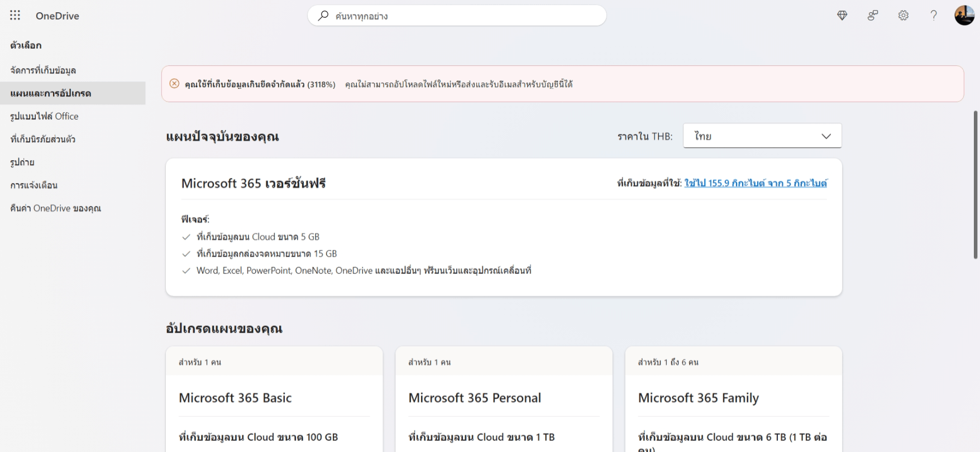This screenshot has width=980, height=452.
Task: Expand the region dropdown chevron arrow
Action: point(826,136)
